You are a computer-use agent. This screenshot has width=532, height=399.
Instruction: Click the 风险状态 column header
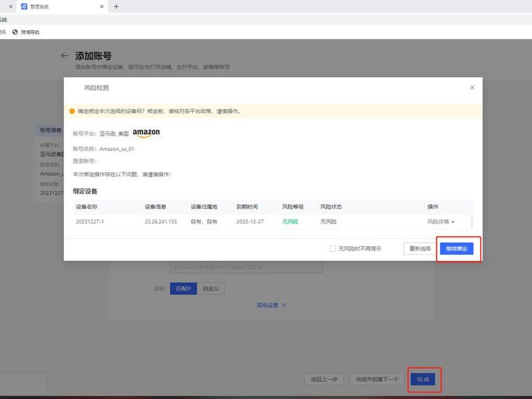(331, 207)
